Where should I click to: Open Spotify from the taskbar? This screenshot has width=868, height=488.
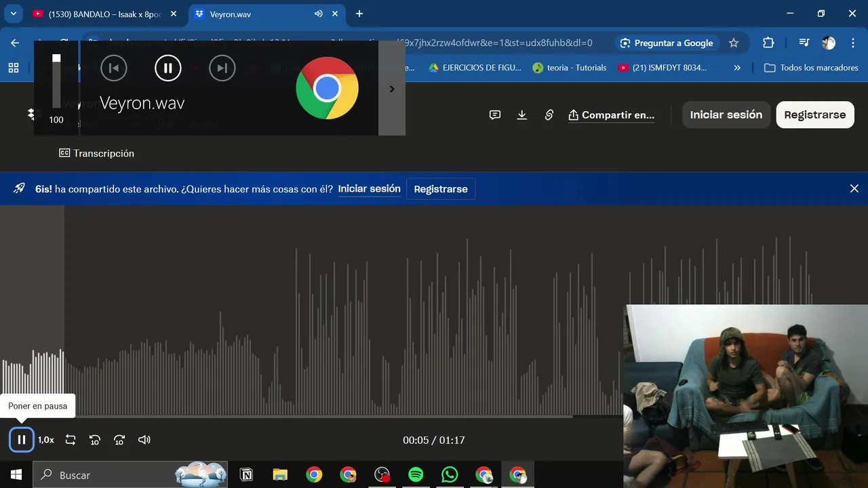point(416,475)
